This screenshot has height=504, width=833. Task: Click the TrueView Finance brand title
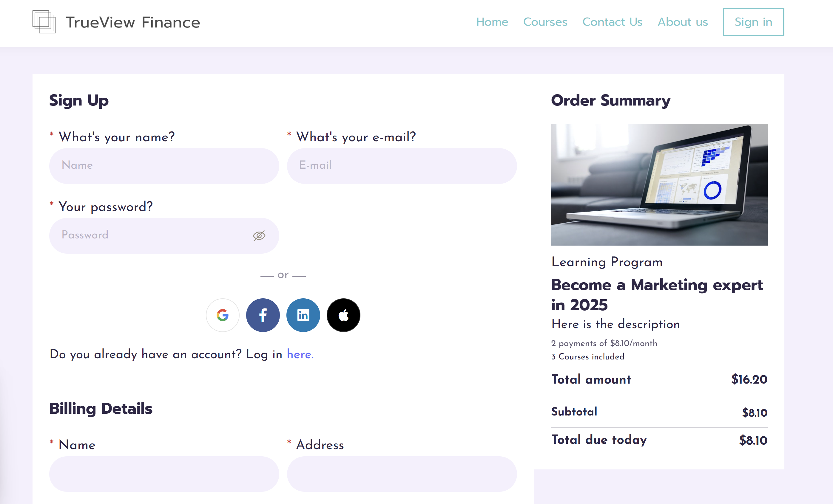click(133, 23)
